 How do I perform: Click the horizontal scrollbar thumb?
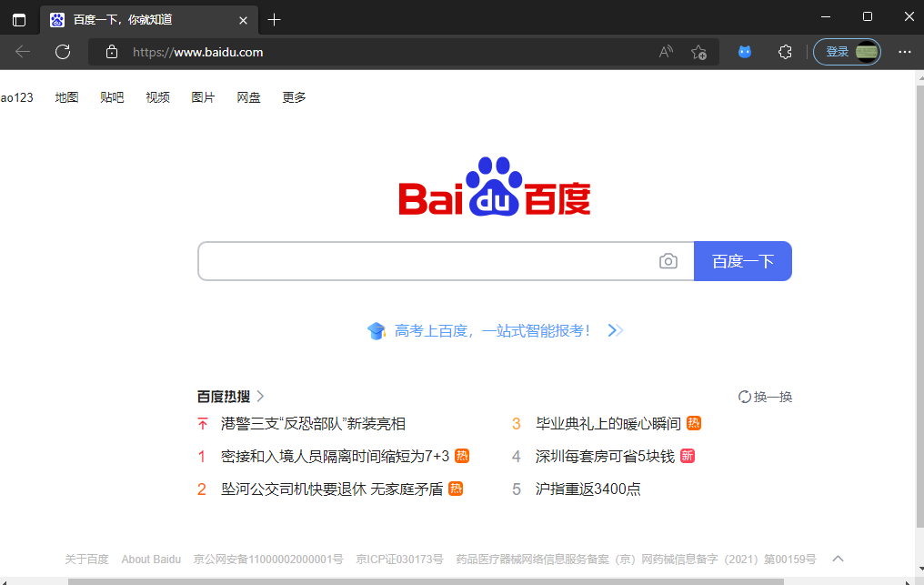426,581
